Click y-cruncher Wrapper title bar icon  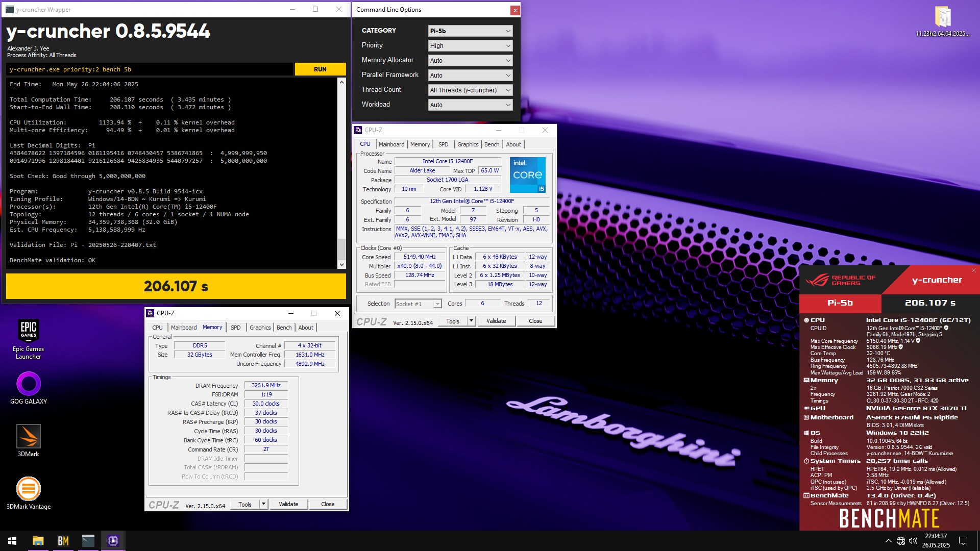pyautogui.click(x=10, y=9)
